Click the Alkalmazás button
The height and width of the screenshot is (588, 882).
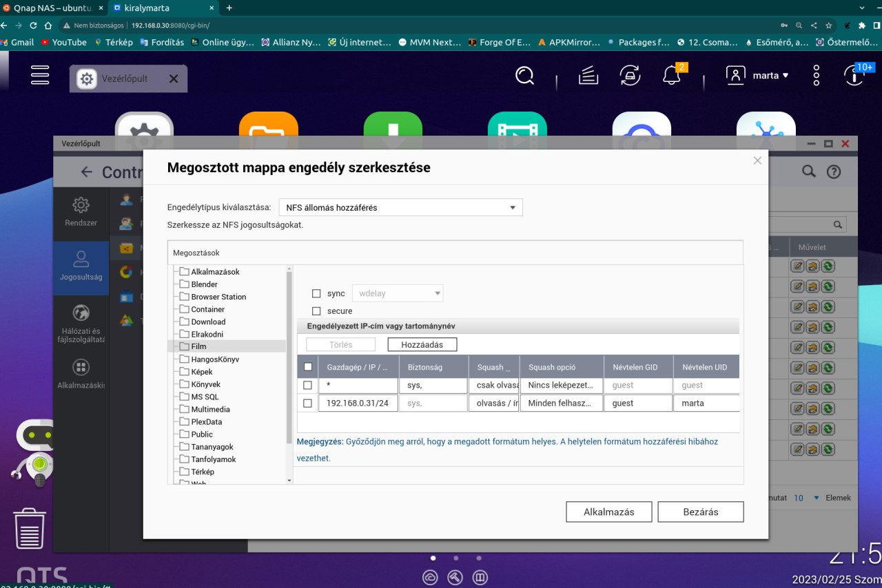[609, 512]
